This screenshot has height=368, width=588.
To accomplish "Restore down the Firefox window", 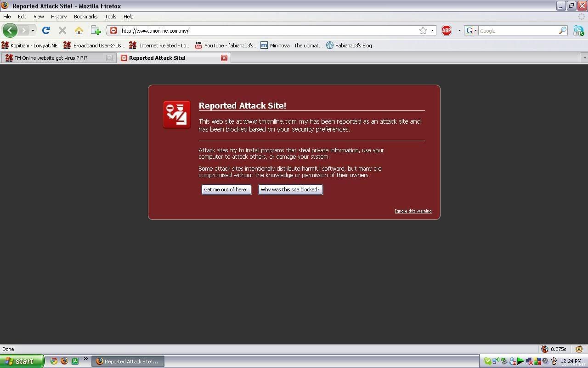I will (571, 6).
